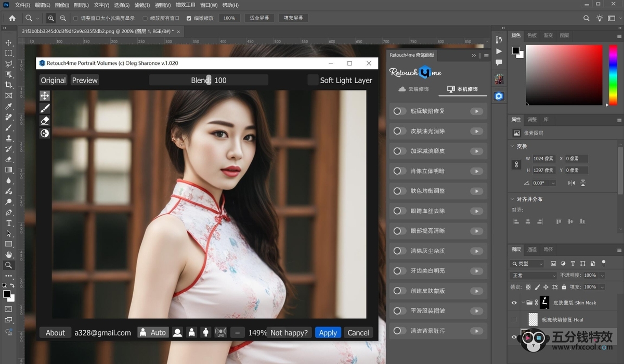Select the brush tool in Retouch4me dialog
The height and width of the screenshot is (364, 624).
coord(45,108)
